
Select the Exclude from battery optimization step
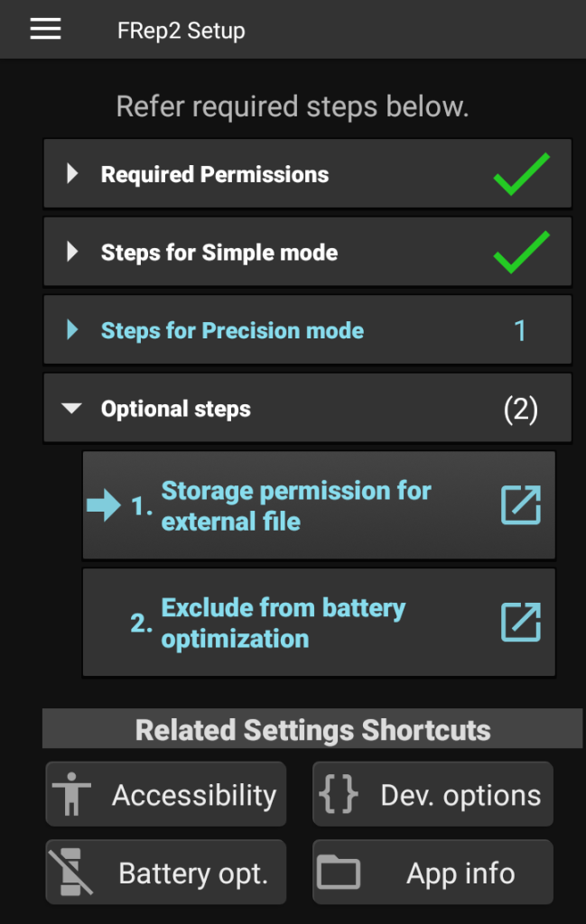pos(307,622)
